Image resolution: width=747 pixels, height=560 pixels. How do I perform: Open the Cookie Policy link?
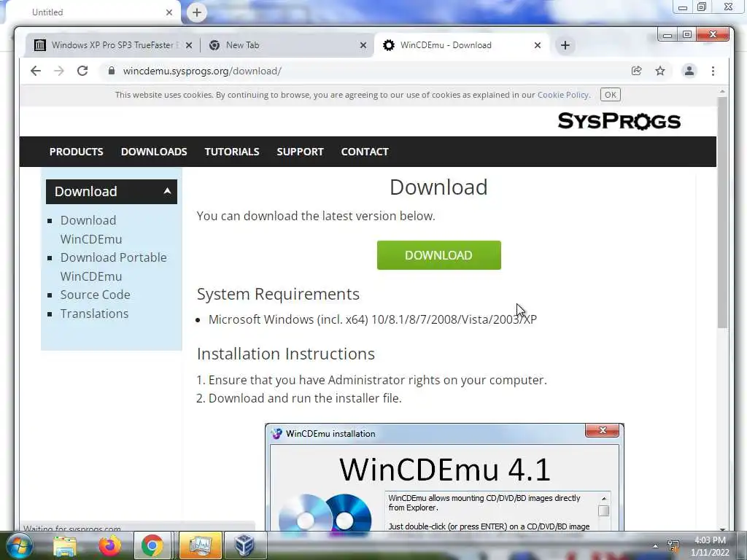[x=563, y=95]
